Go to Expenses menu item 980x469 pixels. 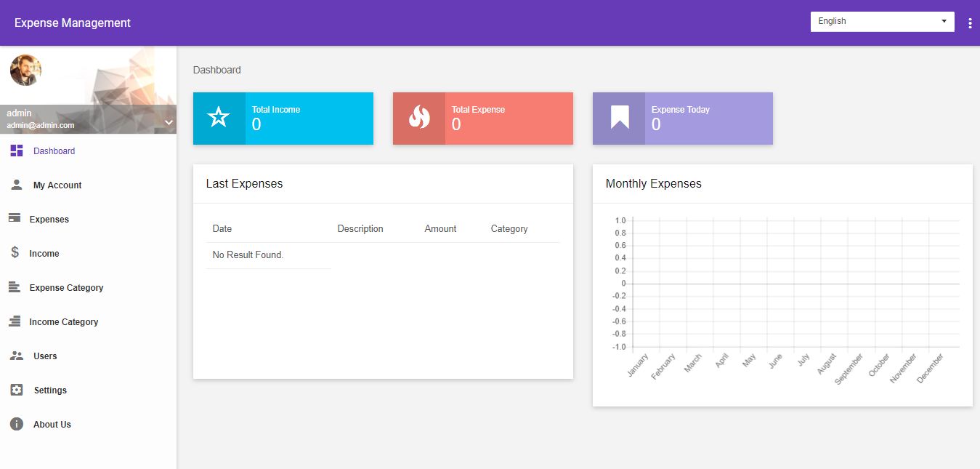point(88,220)
